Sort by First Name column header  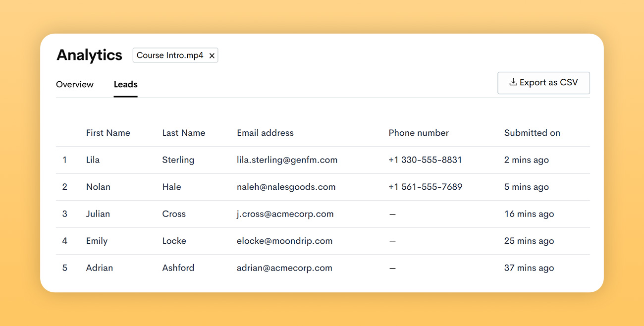(108, 133)
